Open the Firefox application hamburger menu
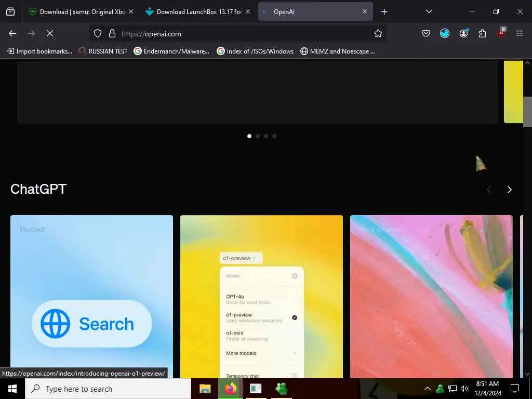 tap(520, 33)
